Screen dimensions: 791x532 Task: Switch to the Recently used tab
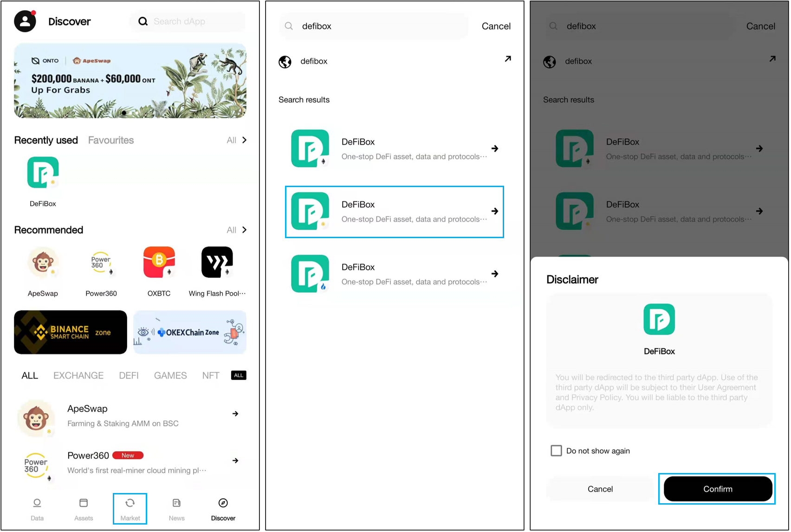(x=46, y=140)
